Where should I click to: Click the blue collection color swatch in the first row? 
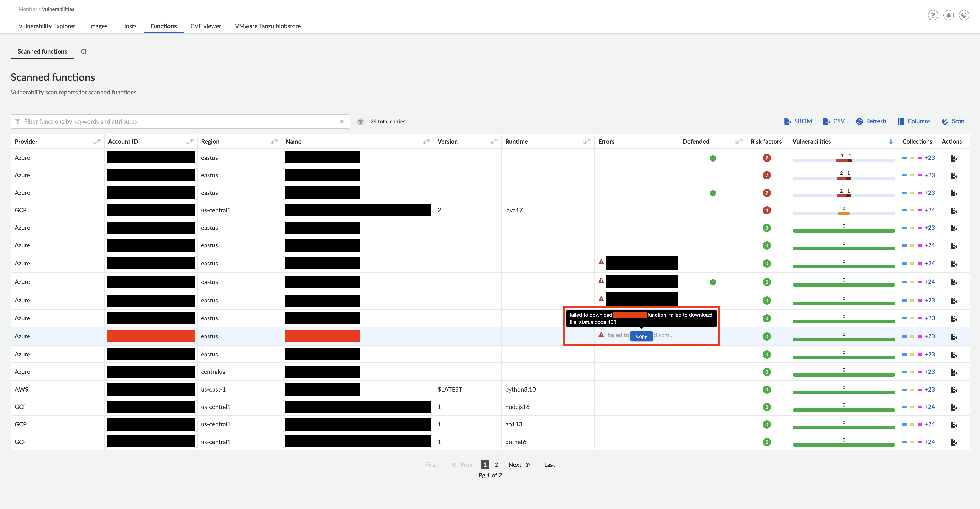click(x=904, y=158)
